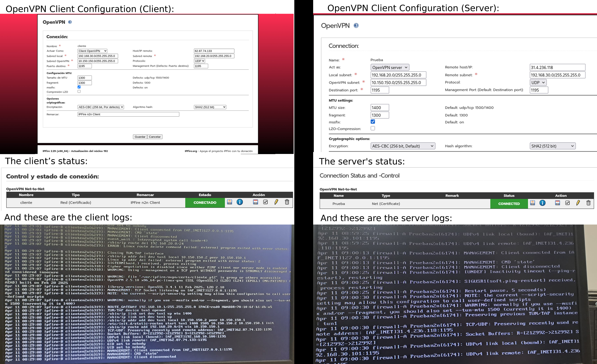Click the client connection info icon

click(x=240, y=202)
